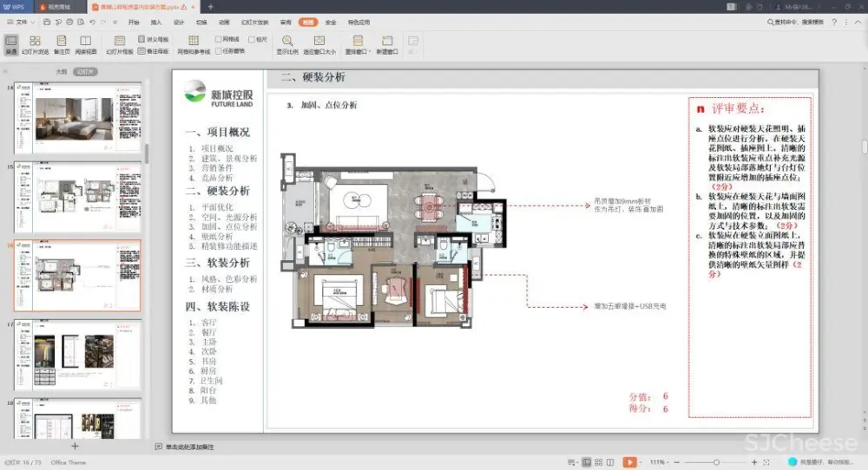Switch to Slide Sorter view (幻灯片浏览)
868x470 pixels.
35,43
